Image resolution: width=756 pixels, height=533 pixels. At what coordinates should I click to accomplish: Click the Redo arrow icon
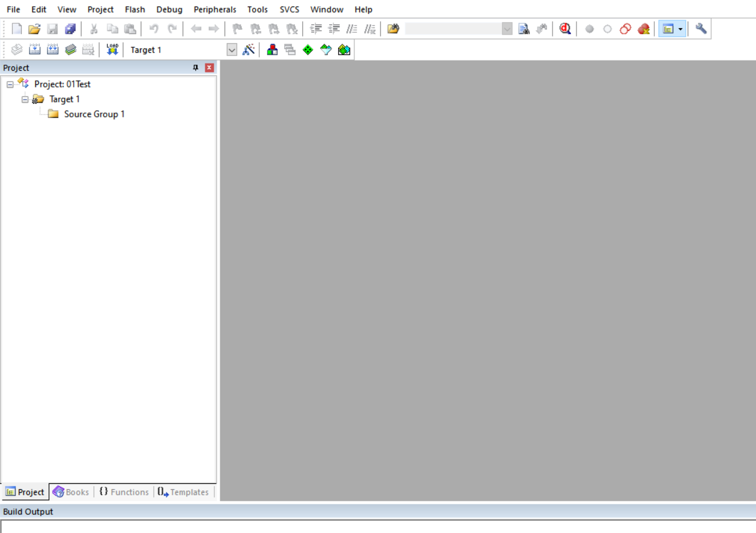(172, 29)
